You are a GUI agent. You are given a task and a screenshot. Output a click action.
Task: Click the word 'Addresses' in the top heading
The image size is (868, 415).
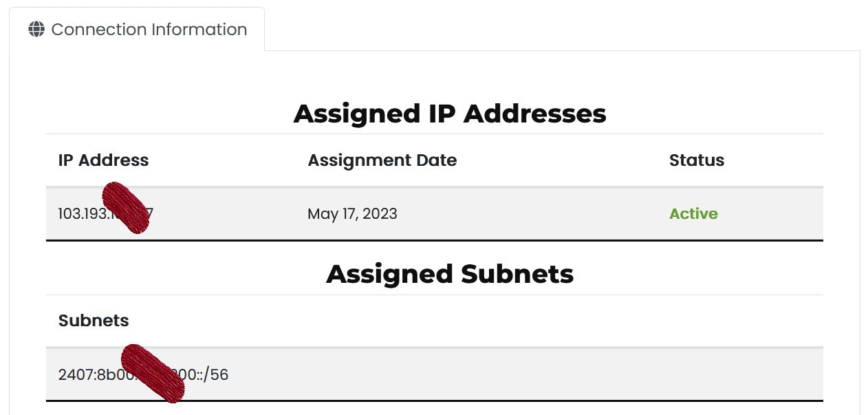click(x=534, y=114)
